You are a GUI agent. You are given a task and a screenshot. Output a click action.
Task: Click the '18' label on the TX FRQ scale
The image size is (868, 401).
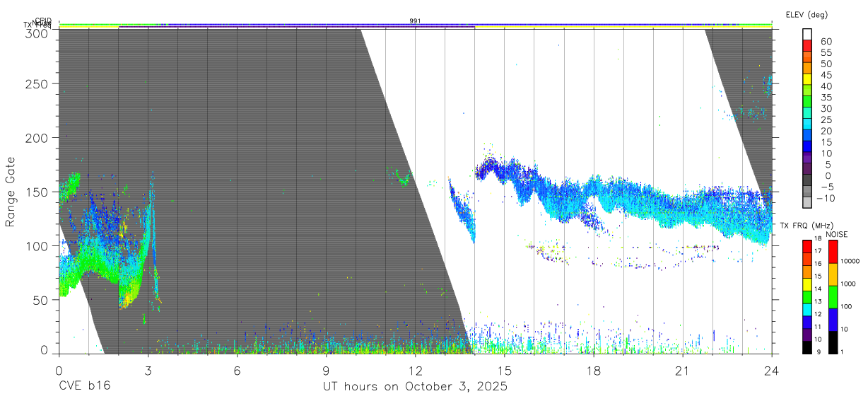(818, 239)
